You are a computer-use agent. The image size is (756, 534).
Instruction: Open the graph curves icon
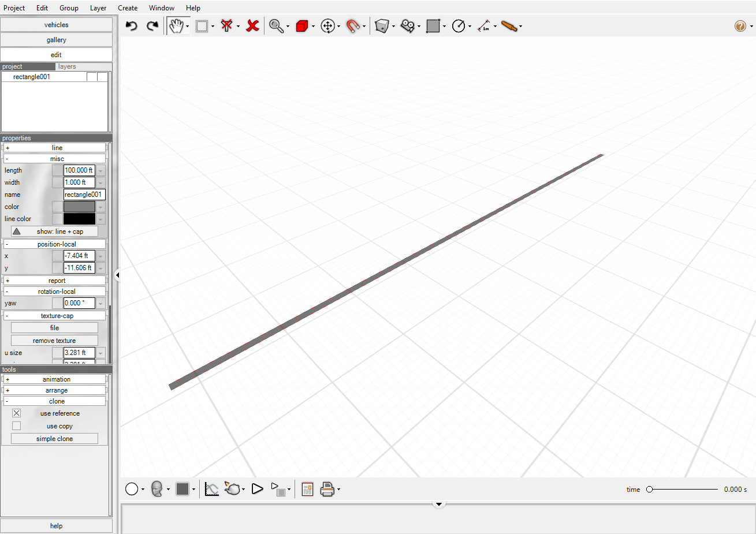click(211, 489)
